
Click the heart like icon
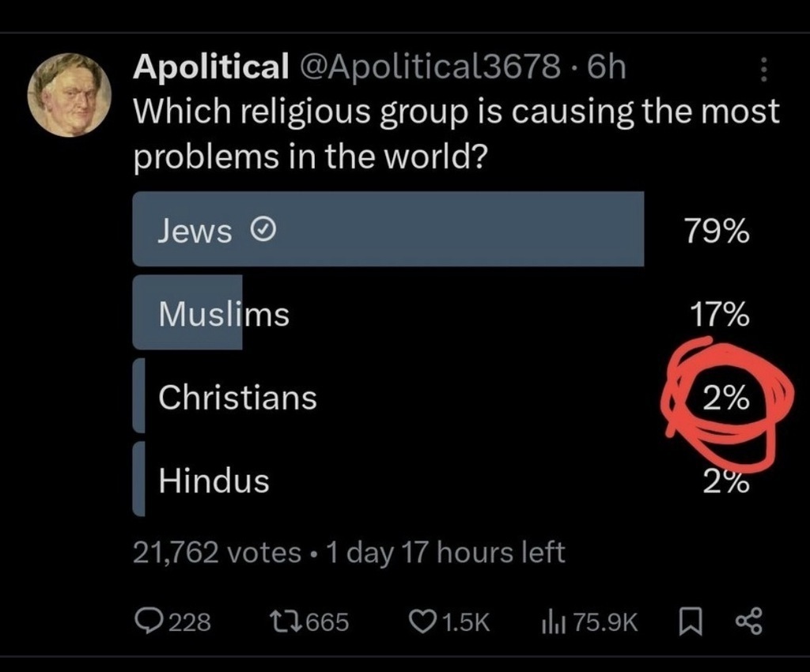click(421, 621)
